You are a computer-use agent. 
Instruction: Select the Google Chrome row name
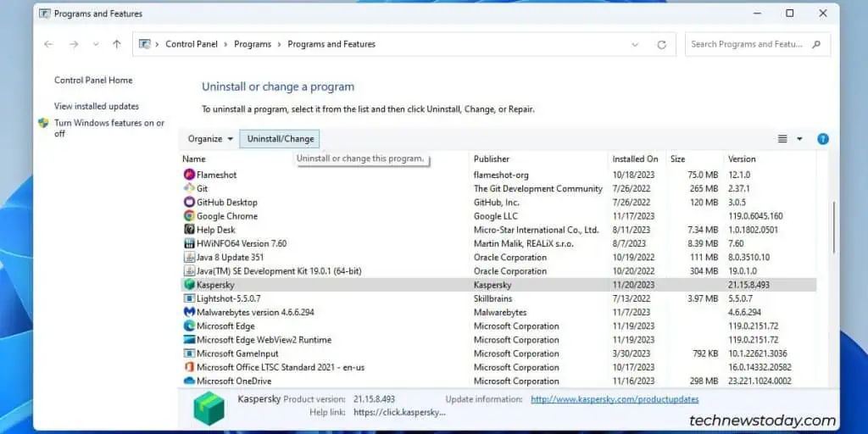tap(227, 216)
